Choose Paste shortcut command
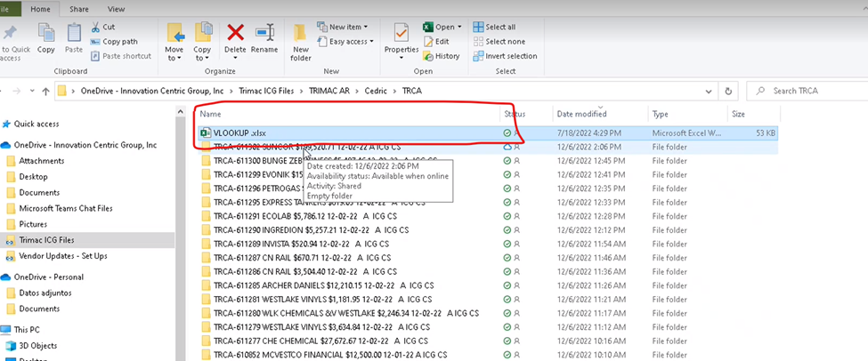Screen dimensions: 868x361 tap(121, 56)
